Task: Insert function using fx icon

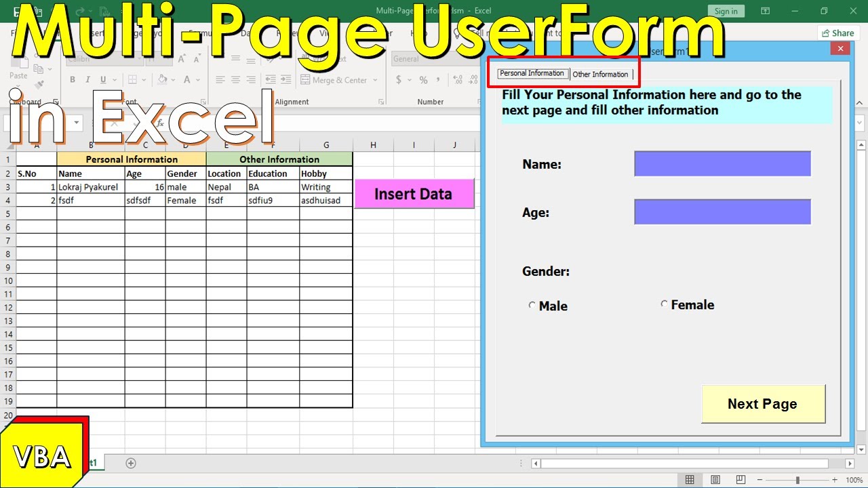Action: point(160,123)
